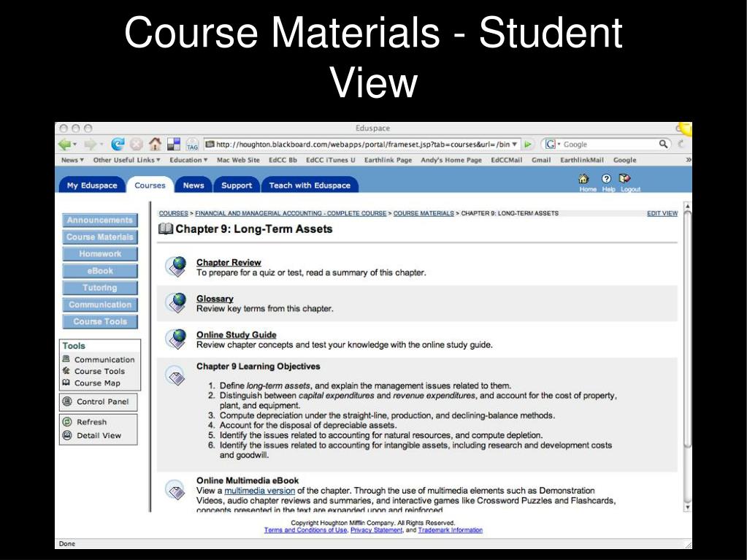This screenshot has width=747, height=560.
Task: Go to browser Home house icon
Action: (x=155, y=144)
